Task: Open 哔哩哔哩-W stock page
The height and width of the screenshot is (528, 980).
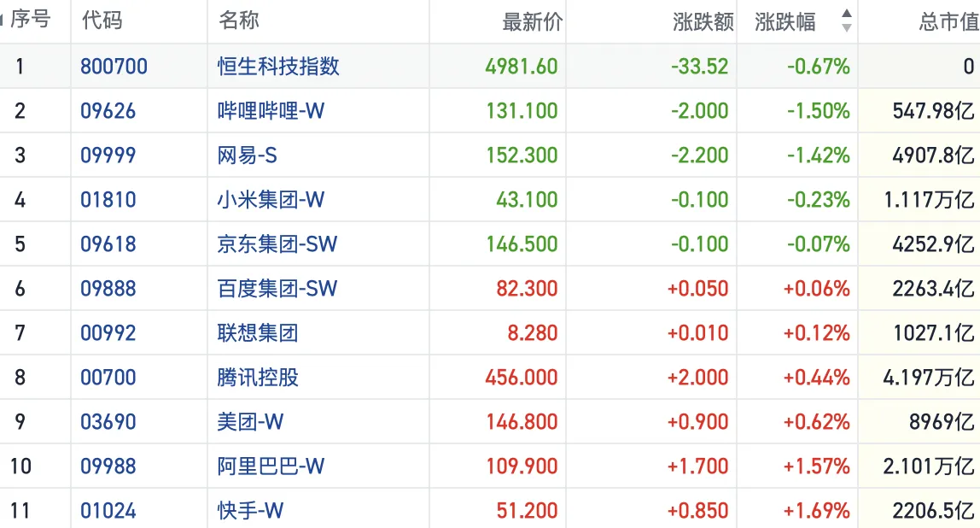Action: (x=271, y=111)
